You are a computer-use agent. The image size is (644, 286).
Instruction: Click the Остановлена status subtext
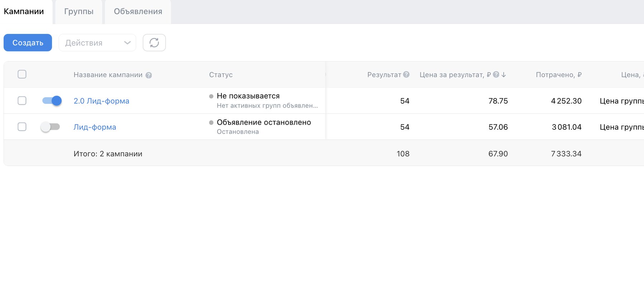point(238,132)
